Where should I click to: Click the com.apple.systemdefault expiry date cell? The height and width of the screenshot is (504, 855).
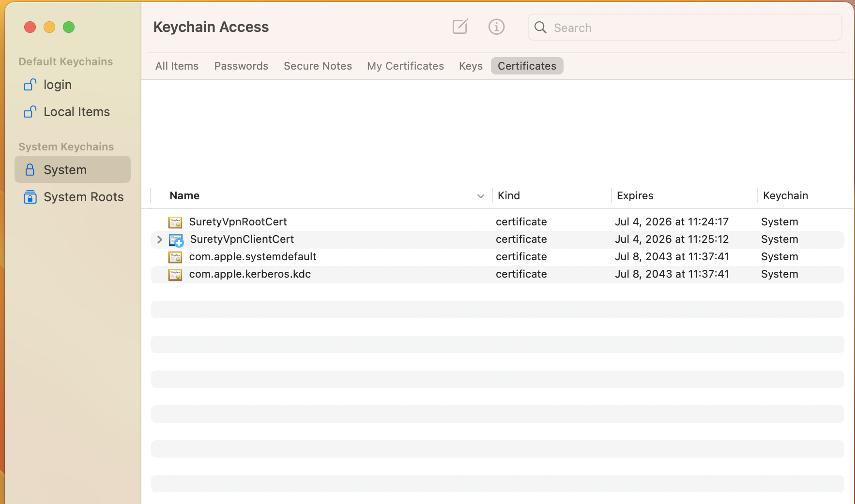pos(672,256)
